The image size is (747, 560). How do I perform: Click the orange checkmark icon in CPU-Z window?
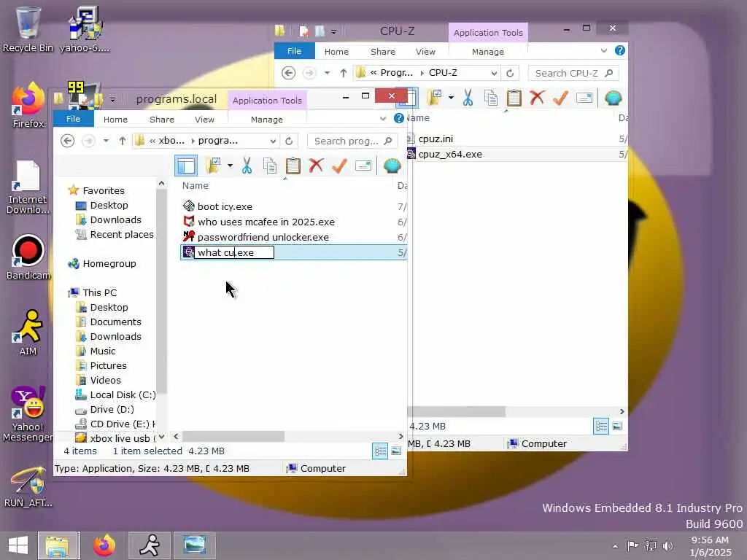pyautogui.click(x=560, y=97)
